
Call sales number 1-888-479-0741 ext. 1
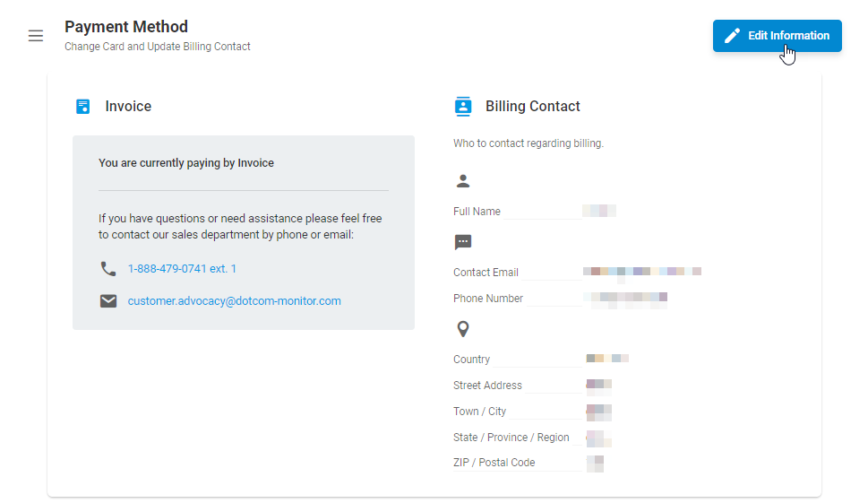coord(182,269)
